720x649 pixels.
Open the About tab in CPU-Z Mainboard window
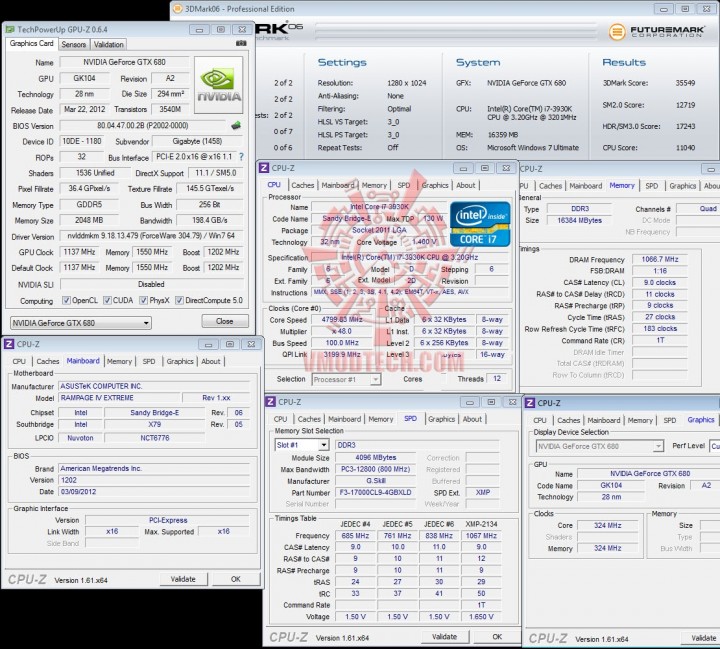coord(211,361)
